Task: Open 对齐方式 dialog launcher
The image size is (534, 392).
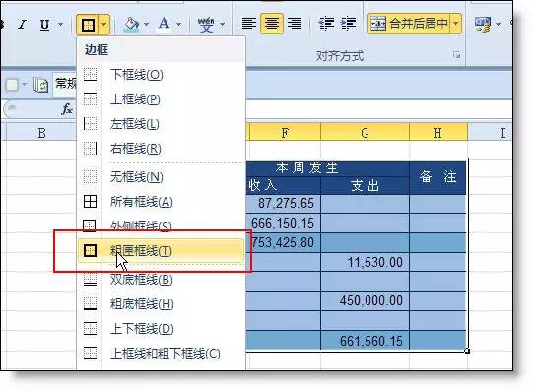Action: tap(456, 55)
